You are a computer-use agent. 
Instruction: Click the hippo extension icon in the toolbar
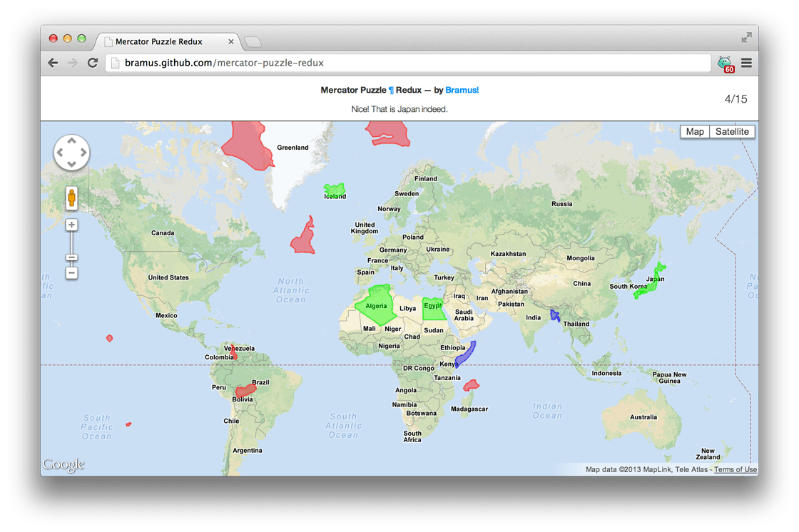(x=726, y=62)
